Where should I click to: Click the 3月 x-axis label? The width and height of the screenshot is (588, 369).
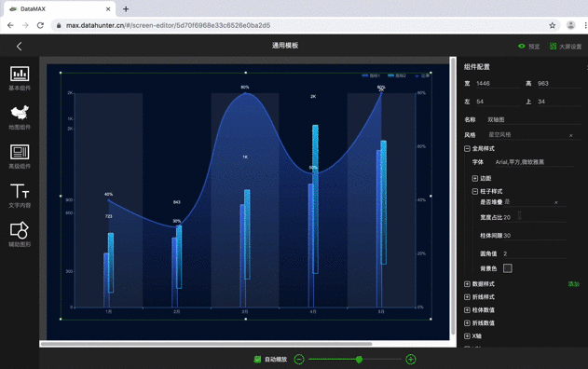coord(244,311)
